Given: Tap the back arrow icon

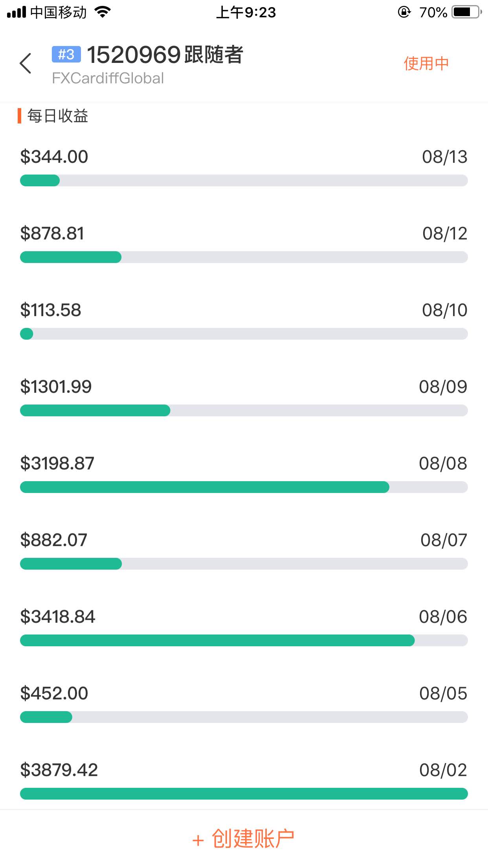Looking at the screenshot, I should click(26, 63).
